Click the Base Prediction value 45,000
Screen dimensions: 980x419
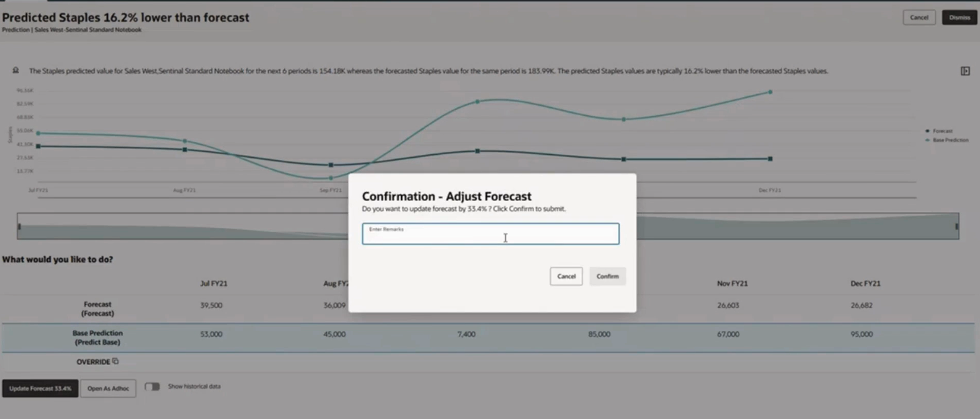pyautogui.click(x=335, y=334)
